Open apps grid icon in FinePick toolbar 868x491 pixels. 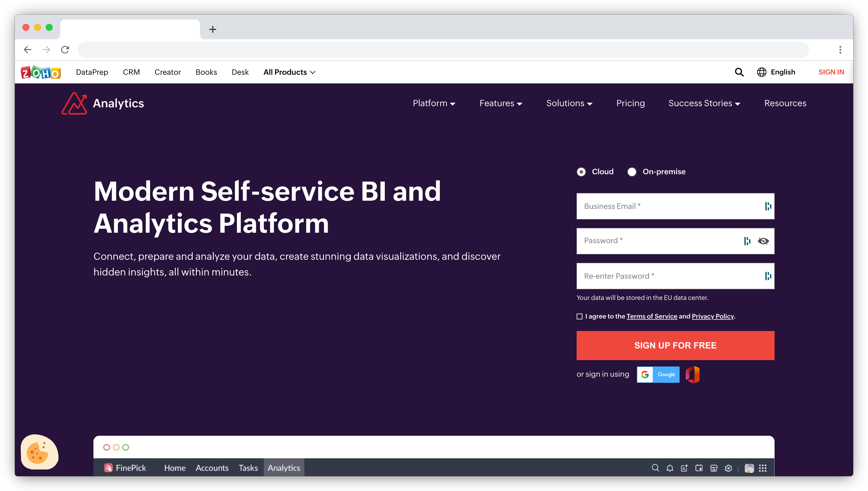[x=762, y=468]
